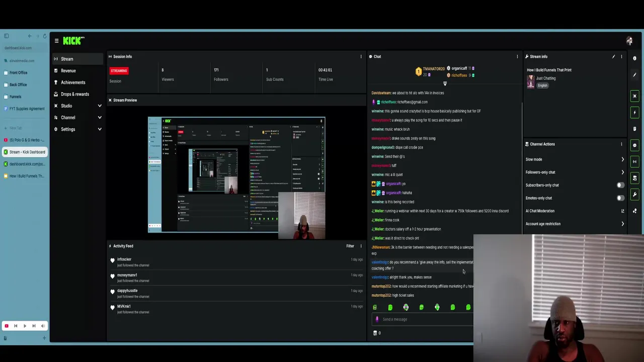The image size is (644, 362).
Task: Click dappyhusstle in the Activity Feed
Action: 127,291
